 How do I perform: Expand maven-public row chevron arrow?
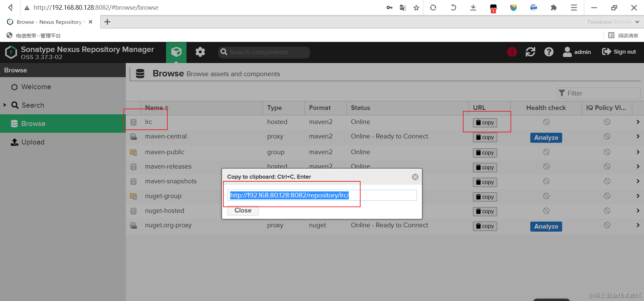pos(638,152)
